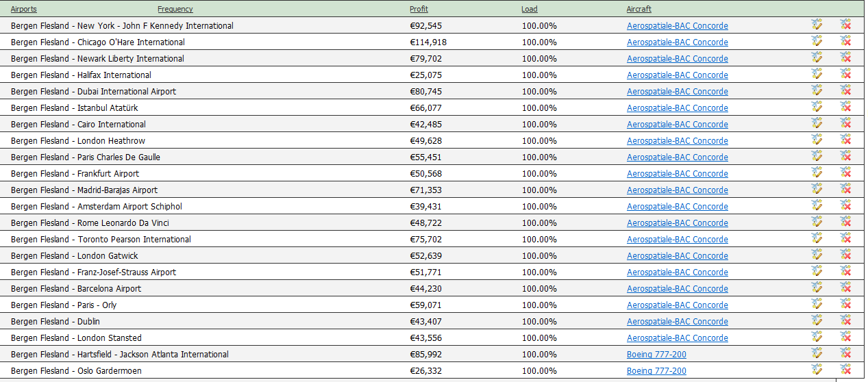Delete the Amsterdam Airport Schiphol route
The image size is (868, 382).
click(x=846, y=205)
